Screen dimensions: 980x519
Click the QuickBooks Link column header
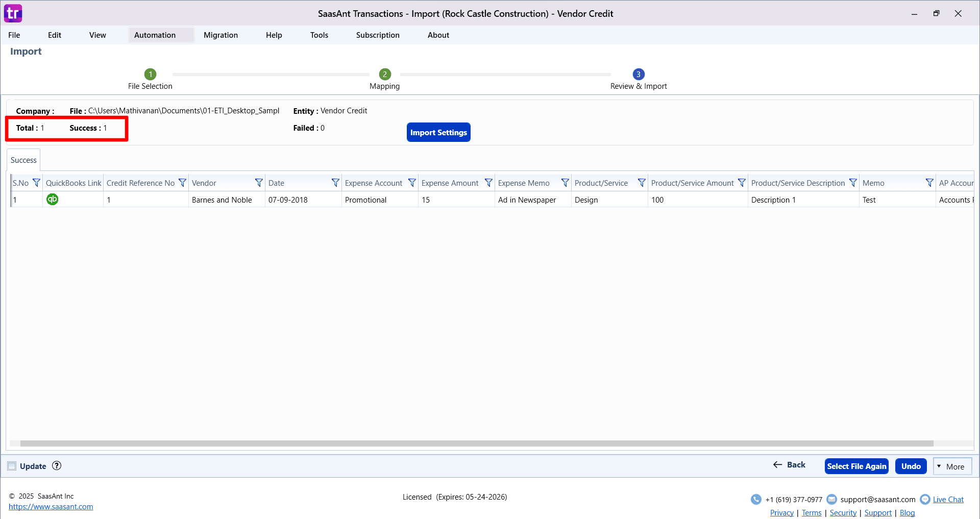(x=73, y=183)
